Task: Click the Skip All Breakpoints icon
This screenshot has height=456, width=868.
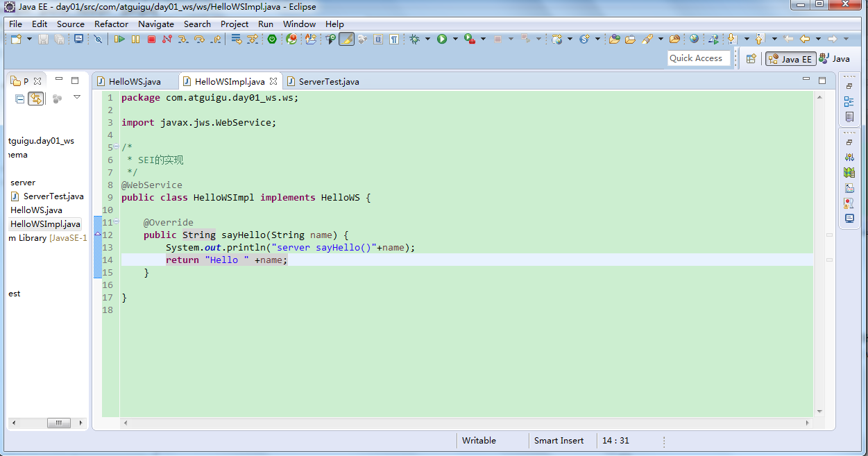Action: click(x=98, y=40)
